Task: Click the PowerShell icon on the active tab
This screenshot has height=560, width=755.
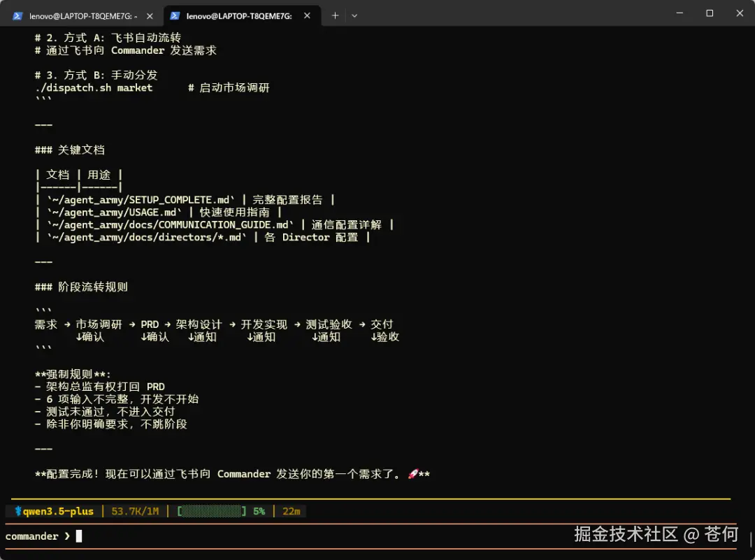Action: [x=175, y=15]
